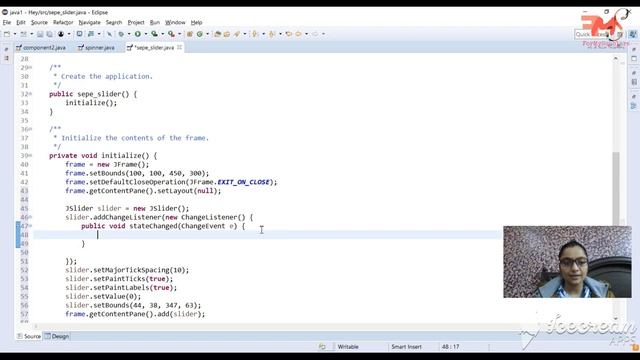Switch to the Design tab
The height and width of the screenshot is (360, 640).
click(57, 336)
